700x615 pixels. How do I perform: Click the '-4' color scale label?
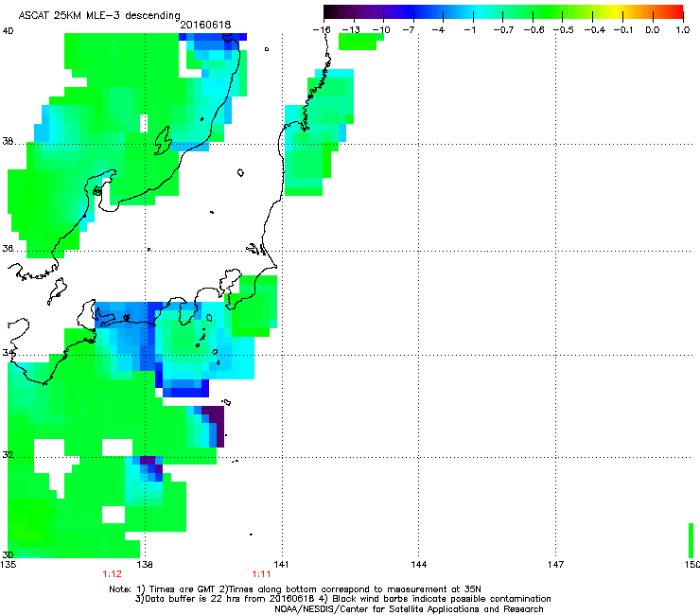click(438, 30)
